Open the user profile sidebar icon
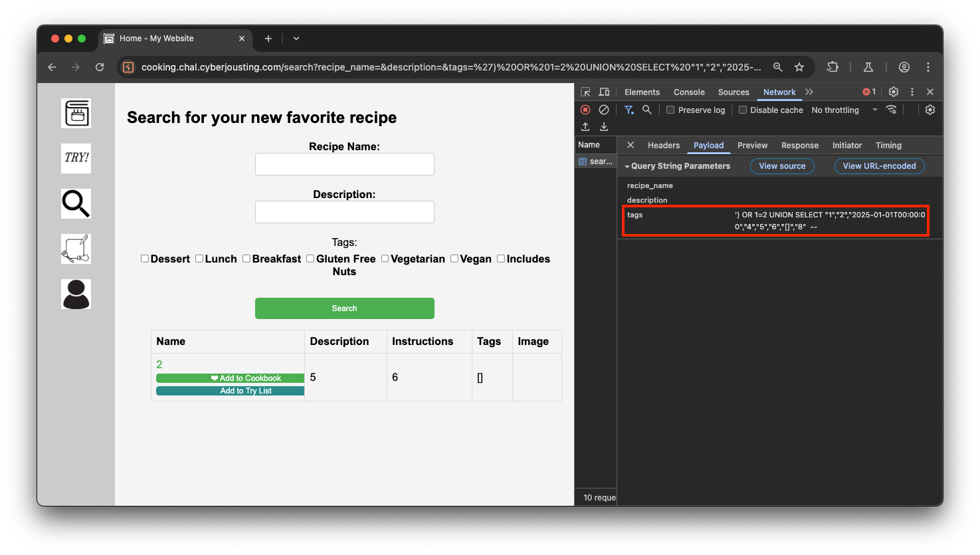Viewport: 980px width, 555px height. [x=76, y=294]
